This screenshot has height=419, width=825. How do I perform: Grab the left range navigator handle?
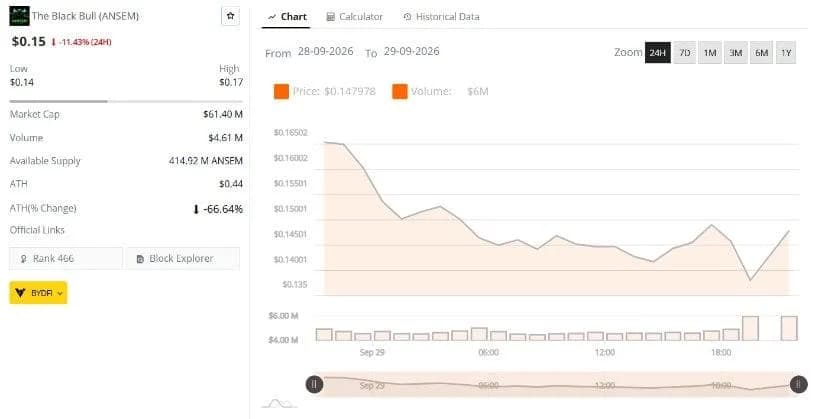click(314, 384)
